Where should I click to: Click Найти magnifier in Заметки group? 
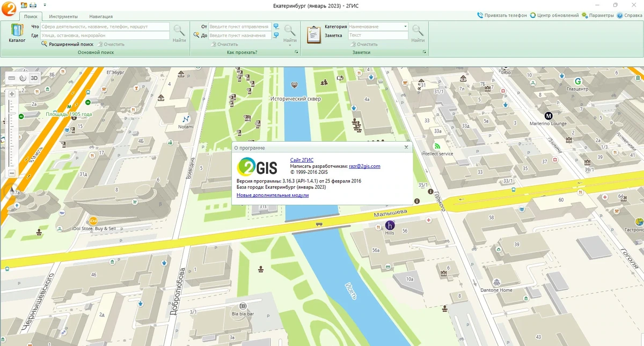pyautogui.click(x=418, y=33)
